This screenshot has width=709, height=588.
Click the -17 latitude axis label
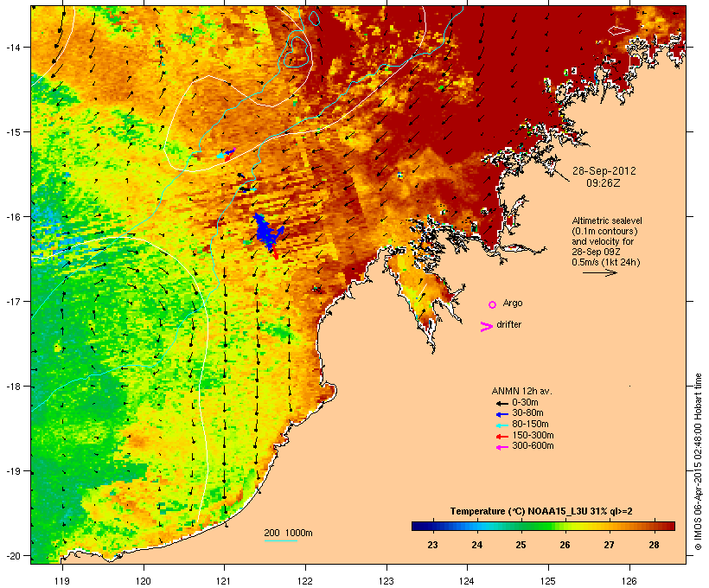pyautogui.click(x=12, y=301)
